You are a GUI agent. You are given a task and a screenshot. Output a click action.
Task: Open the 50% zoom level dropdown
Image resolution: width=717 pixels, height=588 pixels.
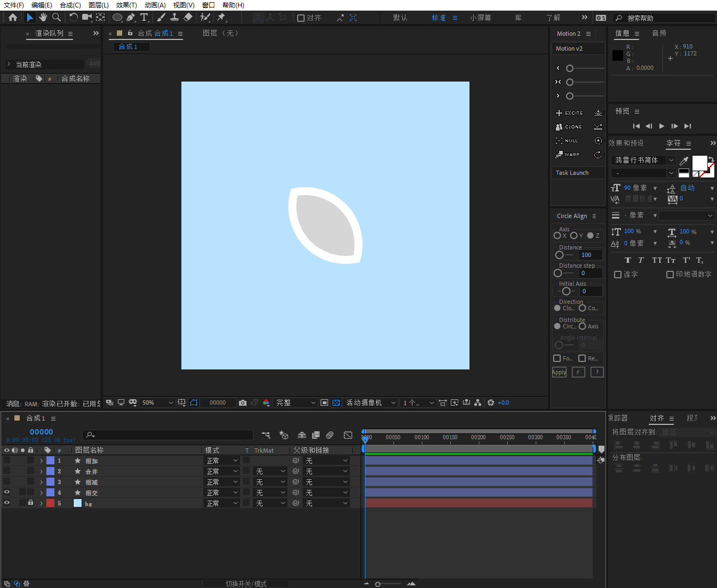click(157, 403)
